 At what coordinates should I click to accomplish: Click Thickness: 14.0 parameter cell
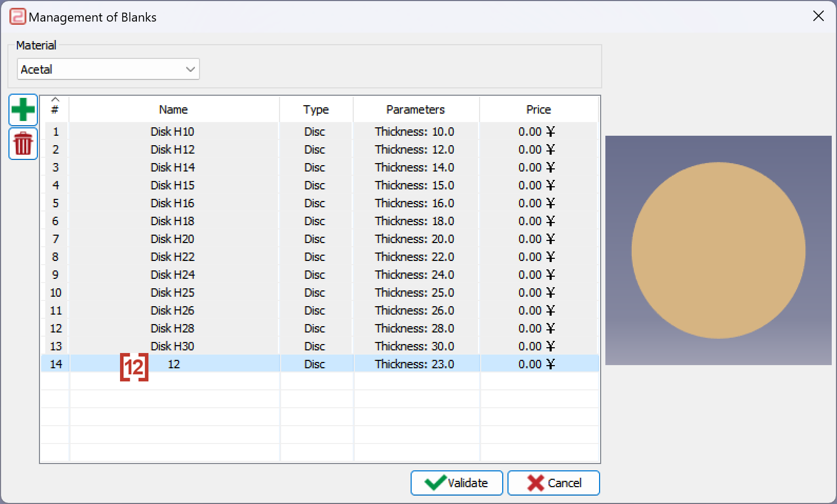point(416,167)
